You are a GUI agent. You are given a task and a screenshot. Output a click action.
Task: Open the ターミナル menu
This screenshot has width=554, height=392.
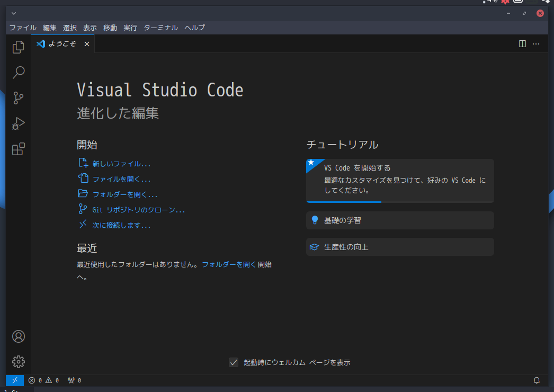pyautogui.click(x=161, y=28)
